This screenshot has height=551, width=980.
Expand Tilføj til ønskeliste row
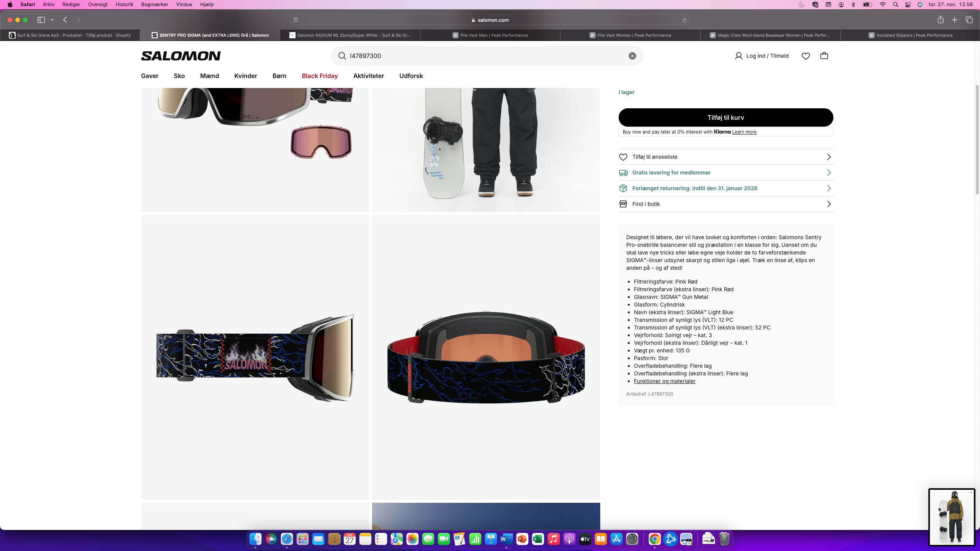pos(725,157)
